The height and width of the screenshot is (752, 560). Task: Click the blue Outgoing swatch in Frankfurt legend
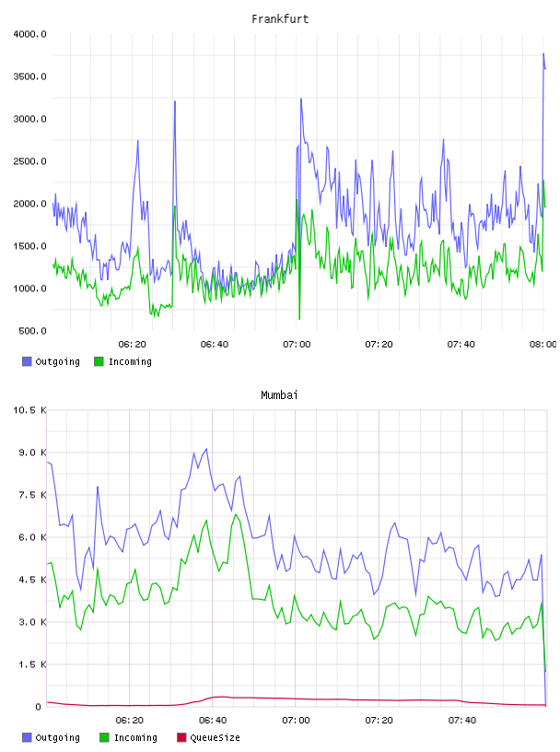27,361
